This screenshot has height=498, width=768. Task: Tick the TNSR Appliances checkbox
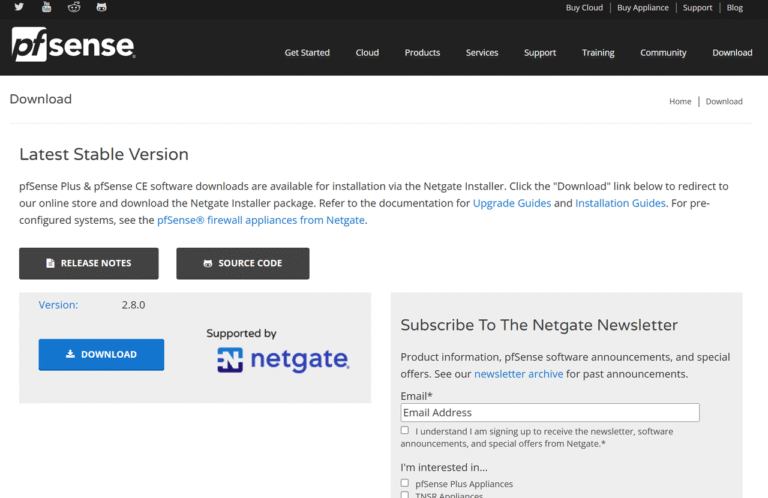(405, 495)
